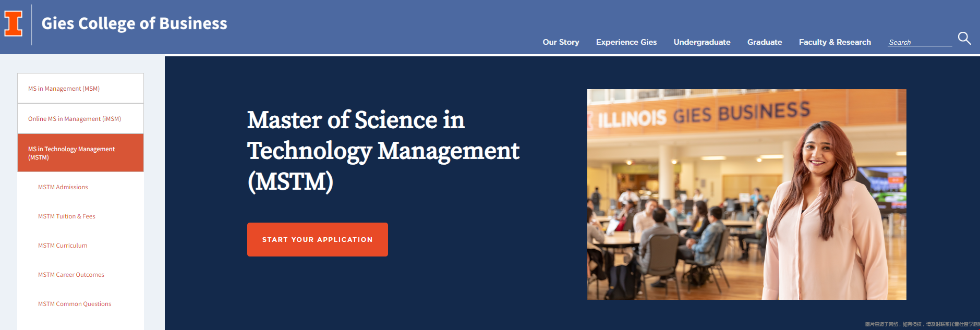Click the search magnifier icon

[964, 38]
